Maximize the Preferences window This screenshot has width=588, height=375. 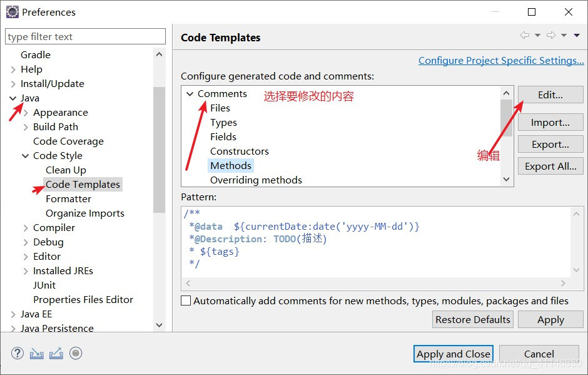pyautogui.click(x=531, y=12)
